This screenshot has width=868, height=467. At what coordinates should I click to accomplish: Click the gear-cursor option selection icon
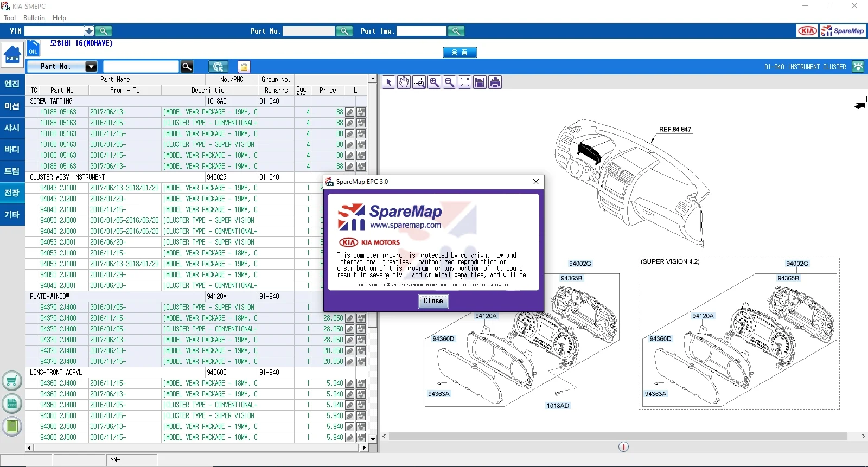pos(218,66)
